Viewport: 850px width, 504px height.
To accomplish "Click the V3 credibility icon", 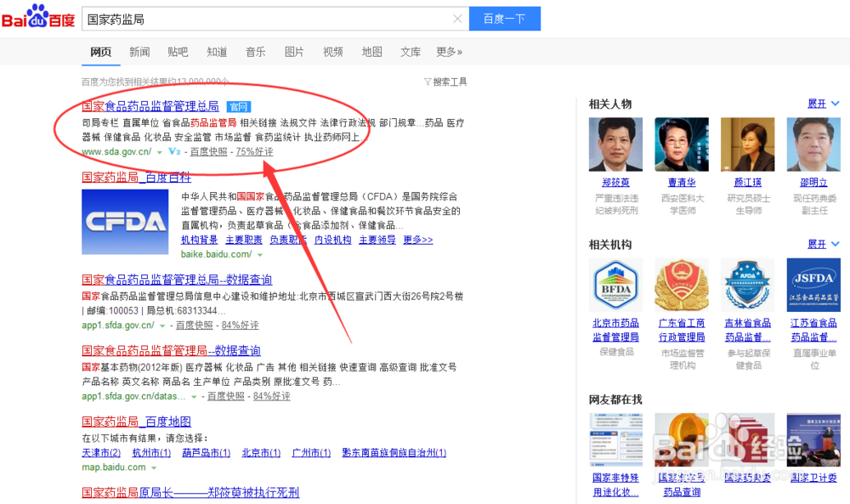I will tap(174, 152).
